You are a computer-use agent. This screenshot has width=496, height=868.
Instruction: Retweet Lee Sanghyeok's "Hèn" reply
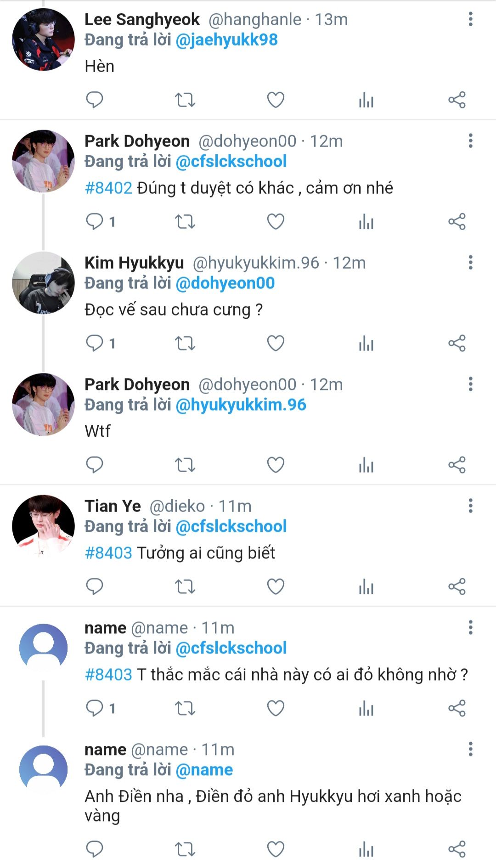tap(185, 100)
